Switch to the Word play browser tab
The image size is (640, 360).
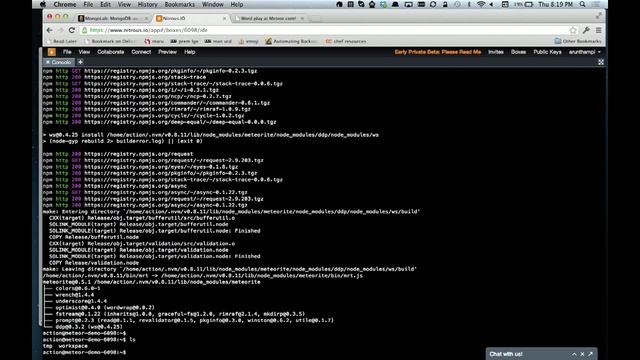pos(269,18)
